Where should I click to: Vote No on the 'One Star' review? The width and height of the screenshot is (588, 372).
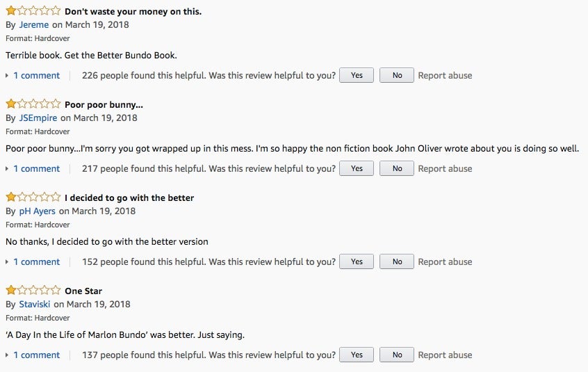(x=397, y=355)
